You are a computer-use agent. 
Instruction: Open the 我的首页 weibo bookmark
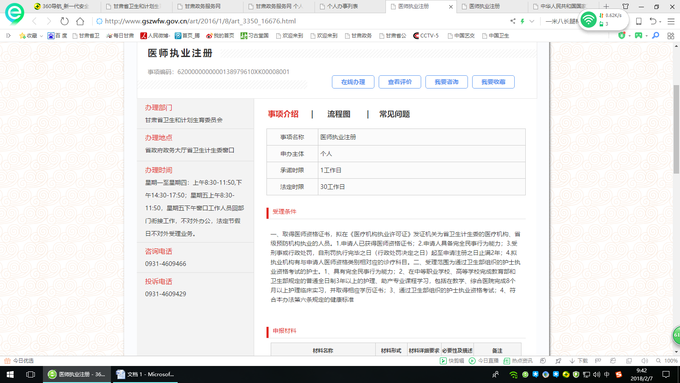click(220, 36)
